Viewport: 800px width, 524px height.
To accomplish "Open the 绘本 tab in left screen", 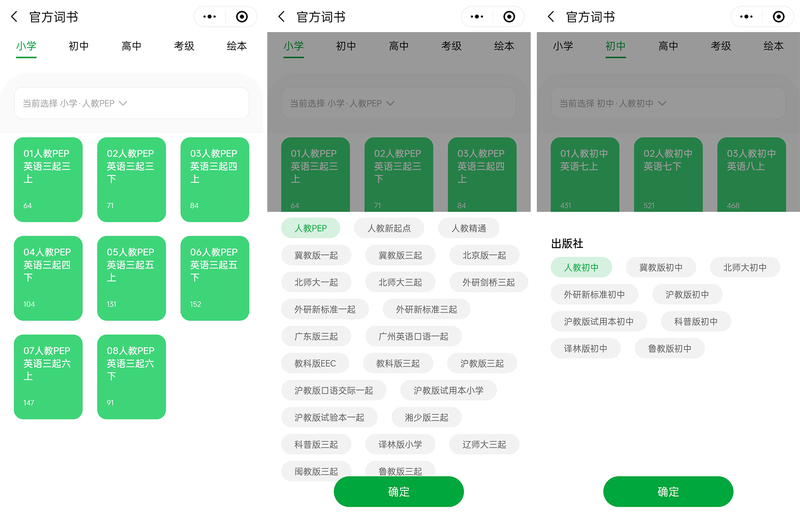I will tap(237, 46).
